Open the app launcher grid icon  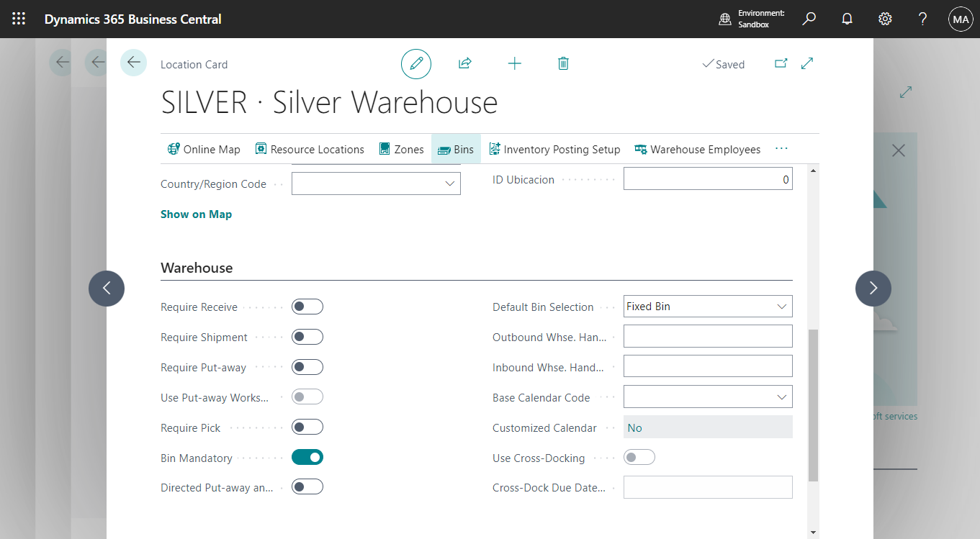pos(19,19)
